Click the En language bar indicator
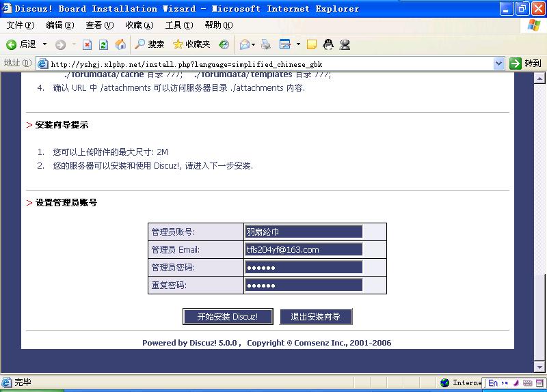The height and width of the screenshot is (392, 547). pyautogui.click(x=493, y=383)
